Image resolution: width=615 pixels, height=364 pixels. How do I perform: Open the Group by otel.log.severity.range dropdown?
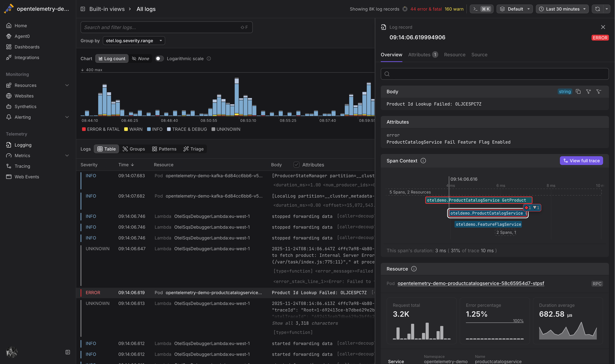click(134, 41)
